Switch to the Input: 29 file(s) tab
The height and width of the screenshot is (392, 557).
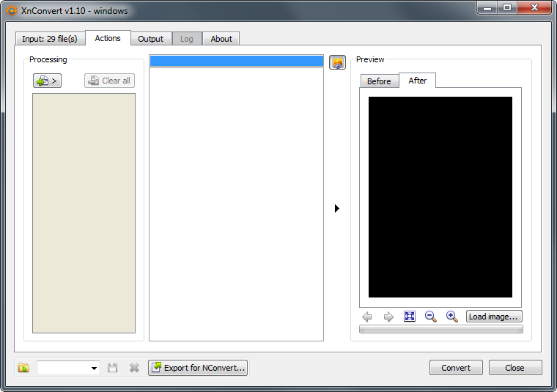50,39
